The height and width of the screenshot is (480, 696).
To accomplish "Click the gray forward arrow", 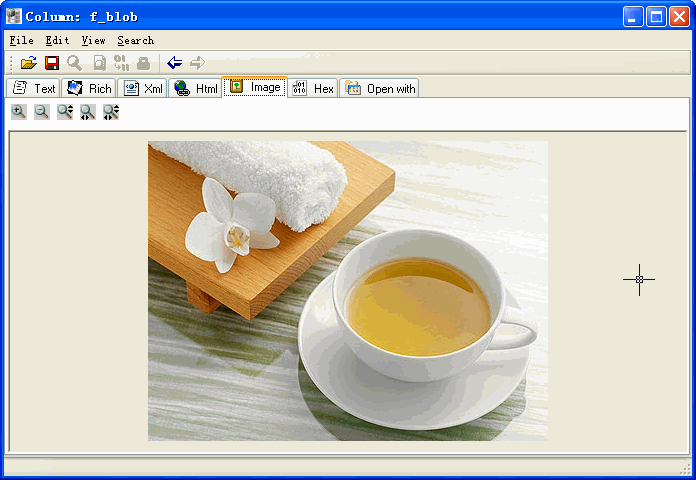I will (x=197, y=63).
